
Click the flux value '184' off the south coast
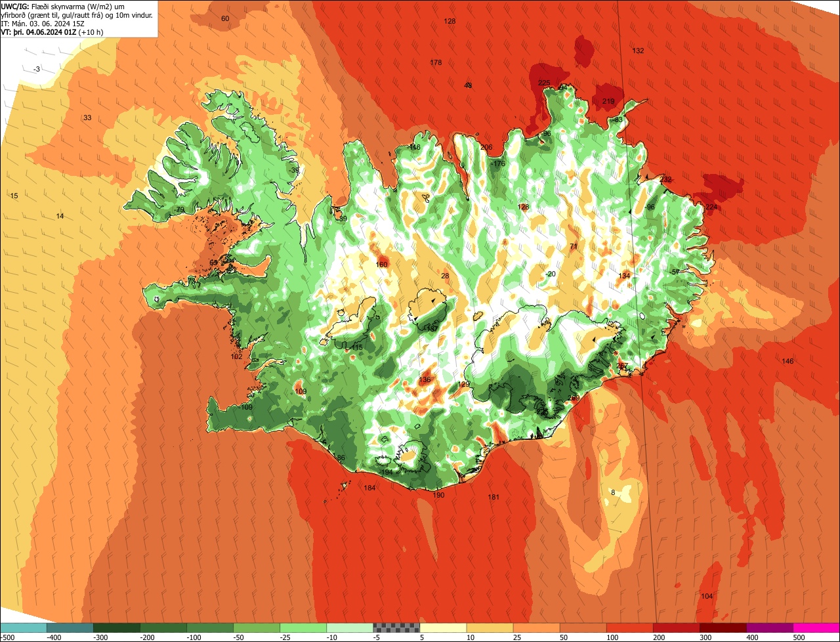[x=369, y=488]
